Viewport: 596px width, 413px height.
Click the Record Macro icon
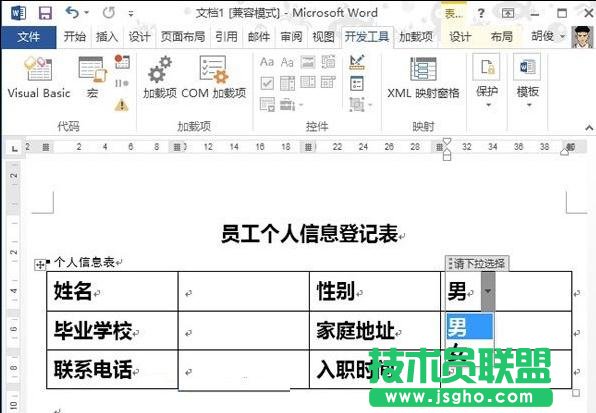point(122,62)
